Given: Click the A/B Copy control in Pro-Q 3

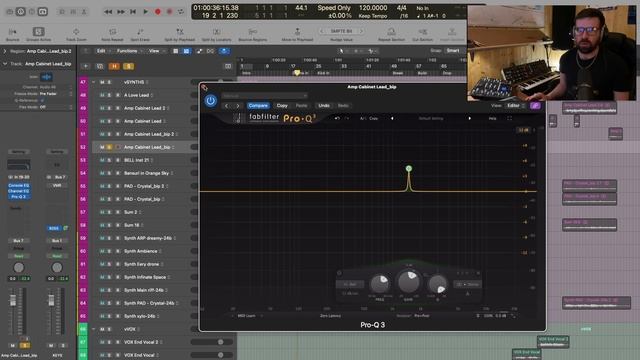Looking at the screenshot, I should click(369, 118).
